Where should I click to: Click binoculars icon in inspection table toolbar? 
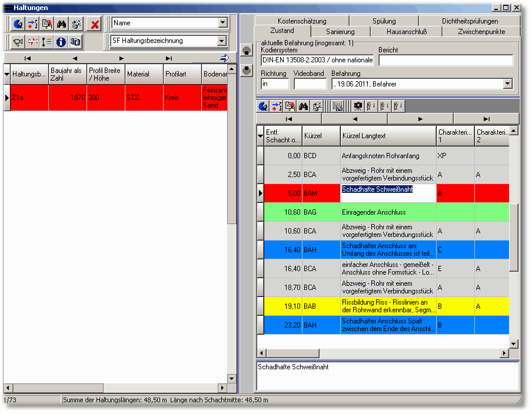point(304,106)
